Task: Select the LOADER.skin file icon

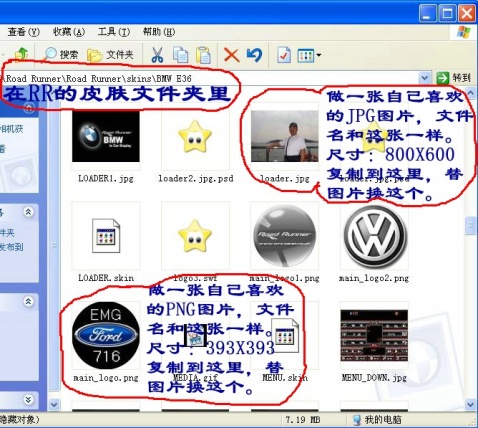Action: (x=106, y=235)
